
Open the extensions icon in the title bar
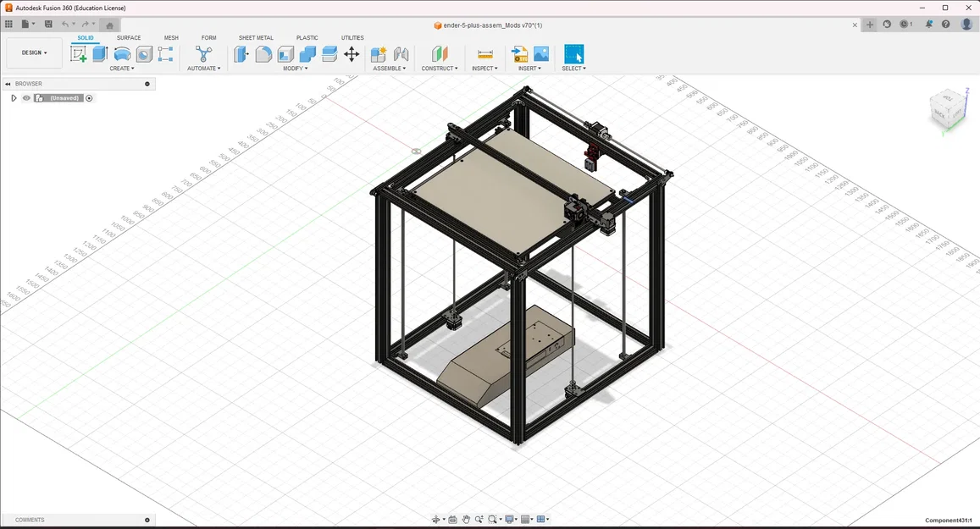[x=887, y=25]
